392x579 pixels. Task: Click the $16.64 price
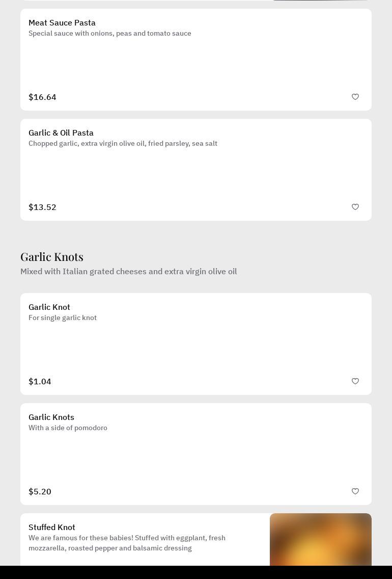tap(42, 97)
